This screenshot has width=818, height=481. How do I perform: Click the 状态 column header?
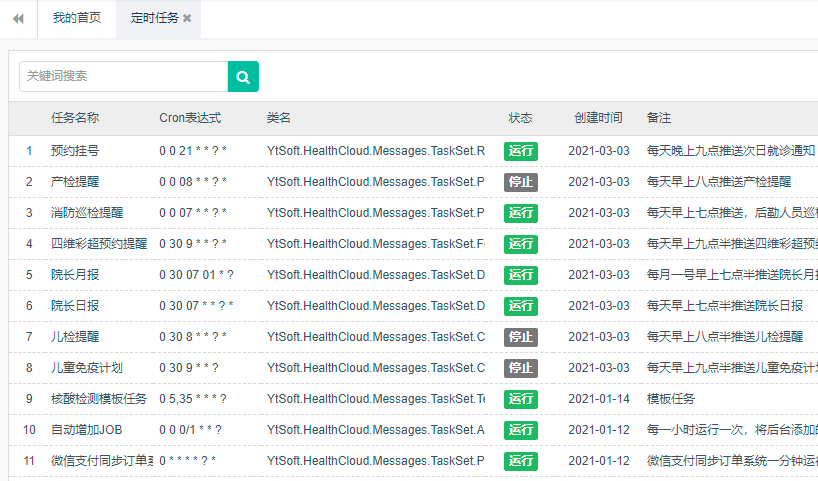pyautogui.click(x=520, y=118)
